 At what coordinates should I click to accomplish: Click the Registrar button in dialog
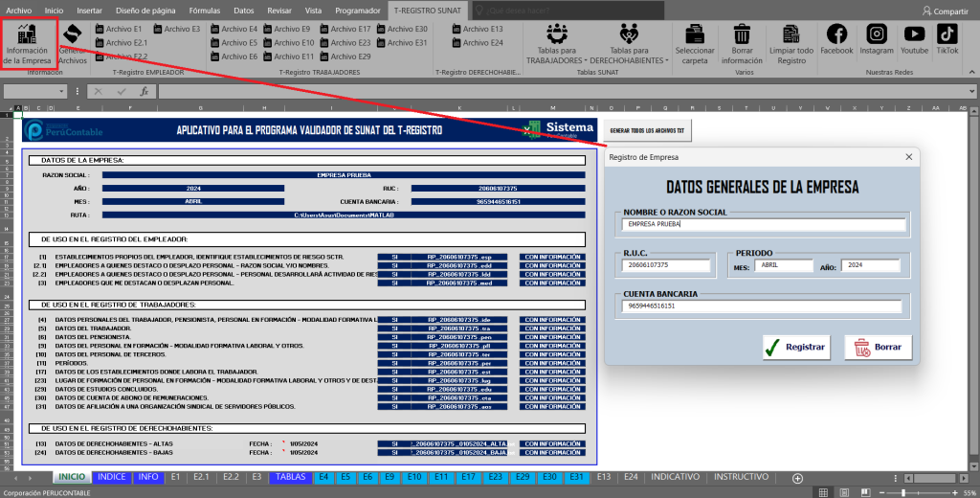tap(796, 348)
